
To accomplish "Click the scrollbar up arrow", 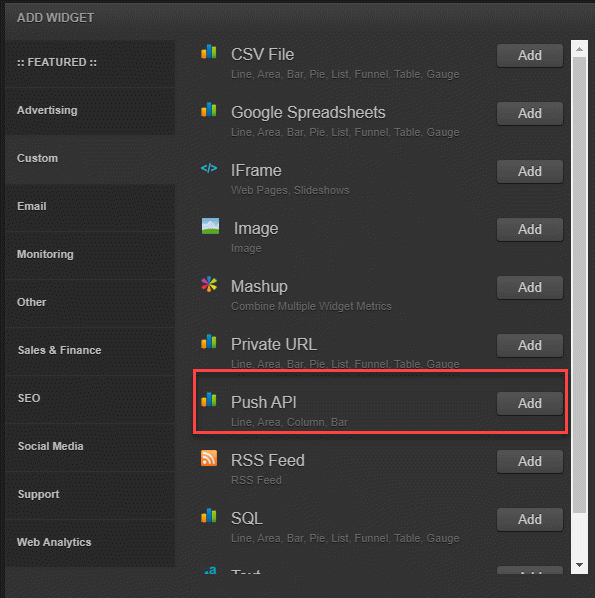I will 579,49.
